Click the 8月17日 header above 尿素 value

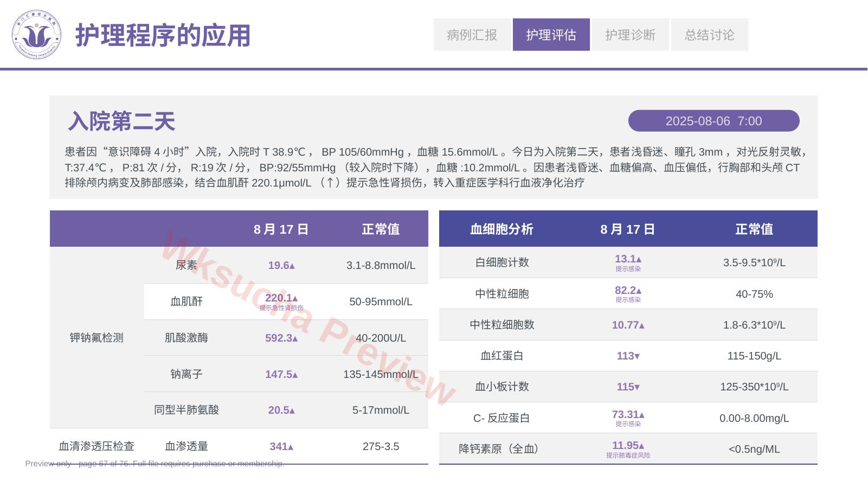(281, 229)
